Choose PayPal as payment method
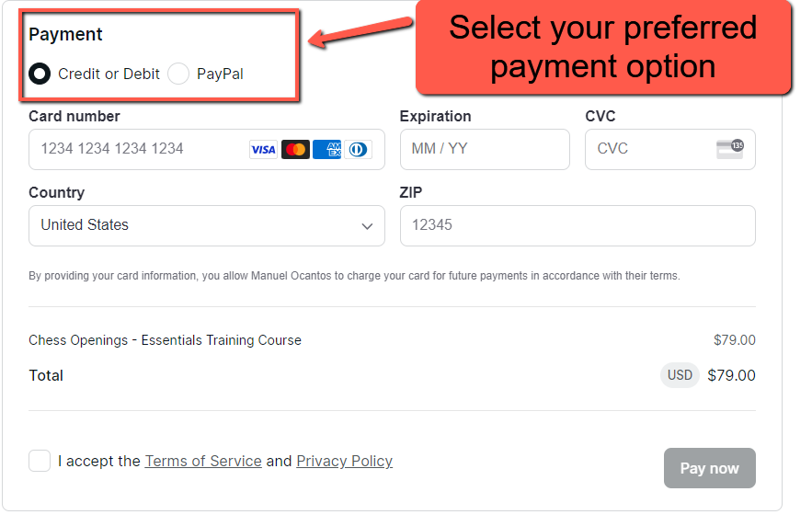 tap(178, 74)
